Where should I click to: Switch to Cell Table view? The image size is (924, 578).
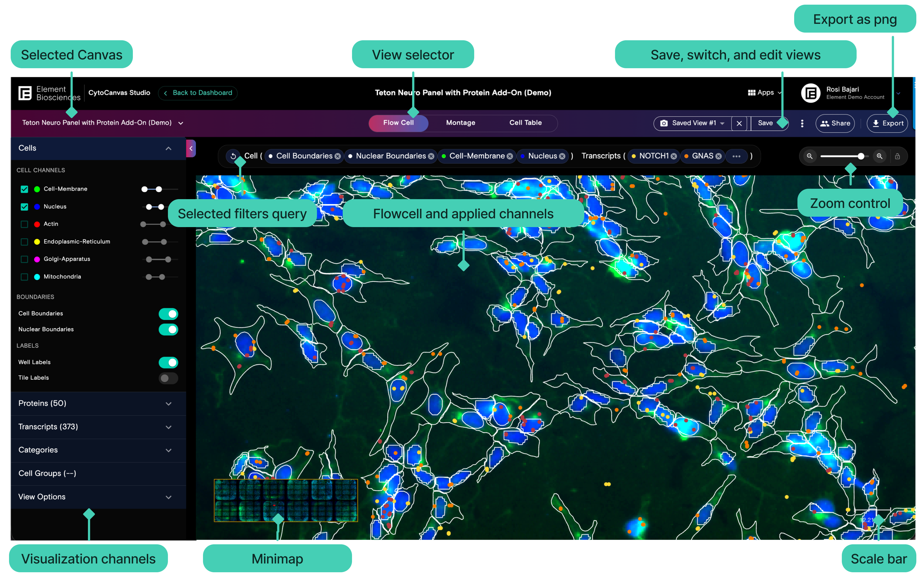point(525,123)
